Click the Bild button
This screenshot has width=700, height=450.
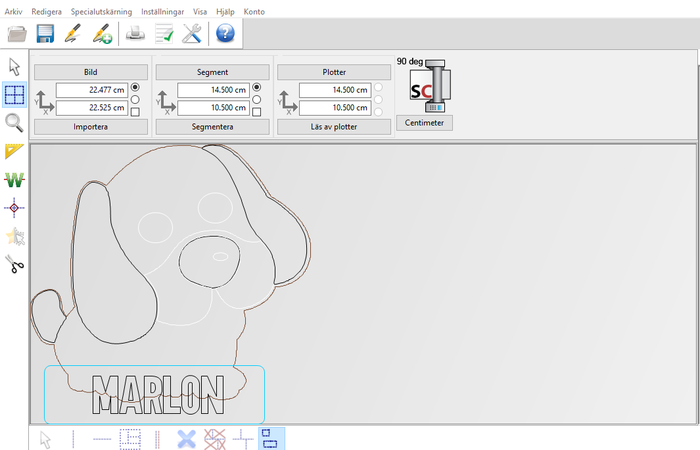pos(91,72)
